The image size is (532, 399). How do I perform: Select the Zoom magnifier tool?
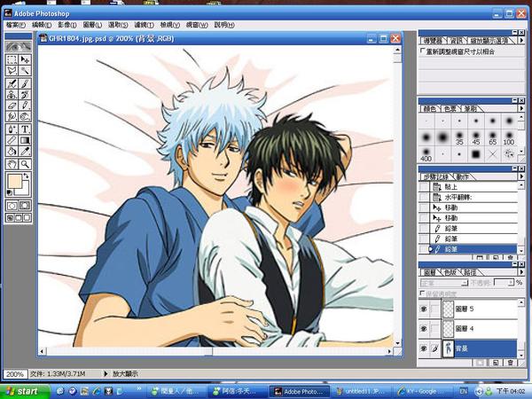pyautogui.click(x=25, y=165)
